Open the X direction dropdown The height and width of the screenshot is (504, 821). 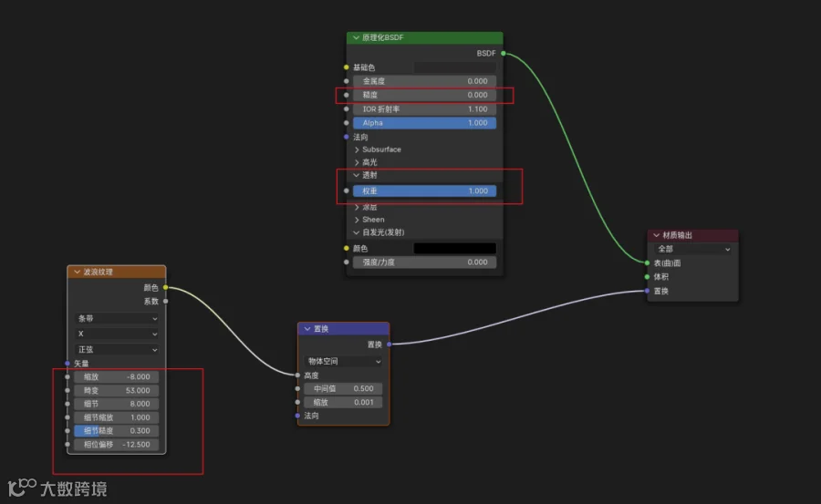click(x=117, y=334)
